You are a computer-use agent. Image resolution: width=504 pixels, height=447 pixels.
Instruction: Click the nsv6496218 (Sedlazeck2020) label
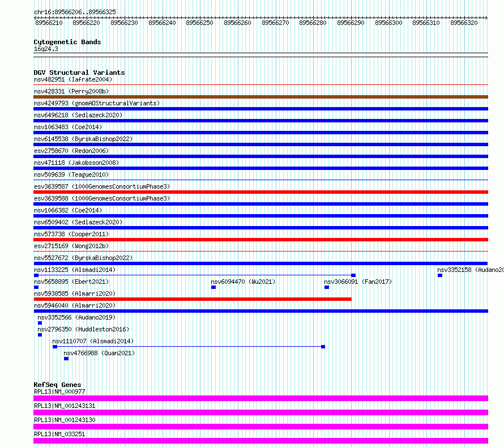[x=78, y=115]
